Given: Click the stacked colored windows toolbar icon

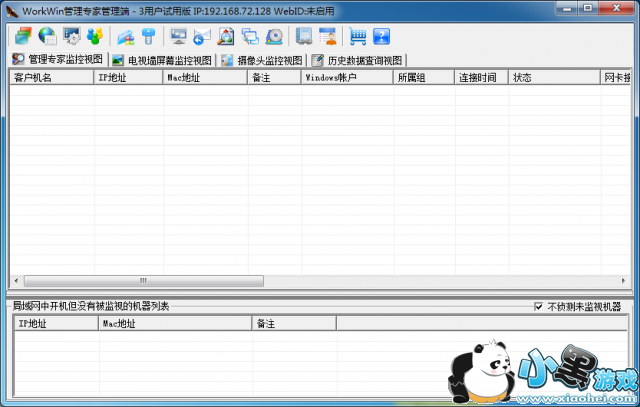Looking at the screenshot, I should (23, 36).
